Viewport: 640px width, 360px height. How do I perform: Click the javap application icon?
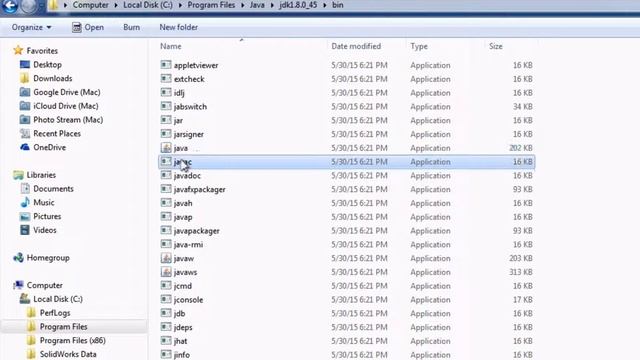click(166, 217)
